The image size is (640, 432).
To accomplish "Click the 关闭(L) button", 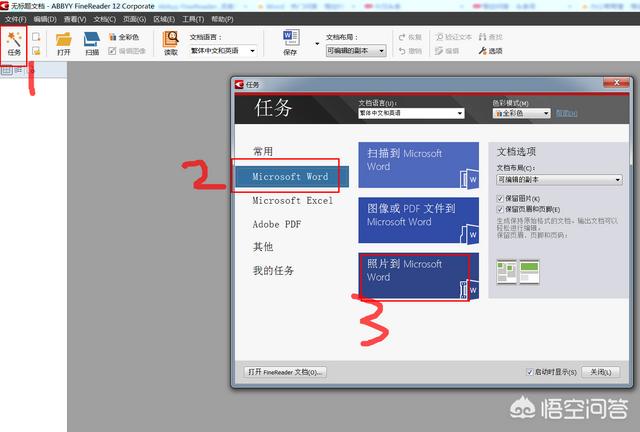I will 600,372.
